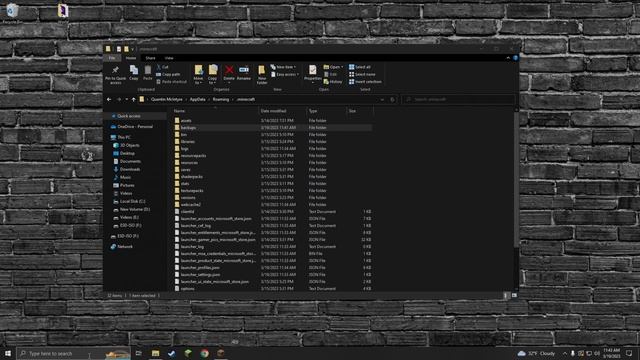Go back with the Back arrow
This screenshot has height=360, width=640.
coord(109,99)
